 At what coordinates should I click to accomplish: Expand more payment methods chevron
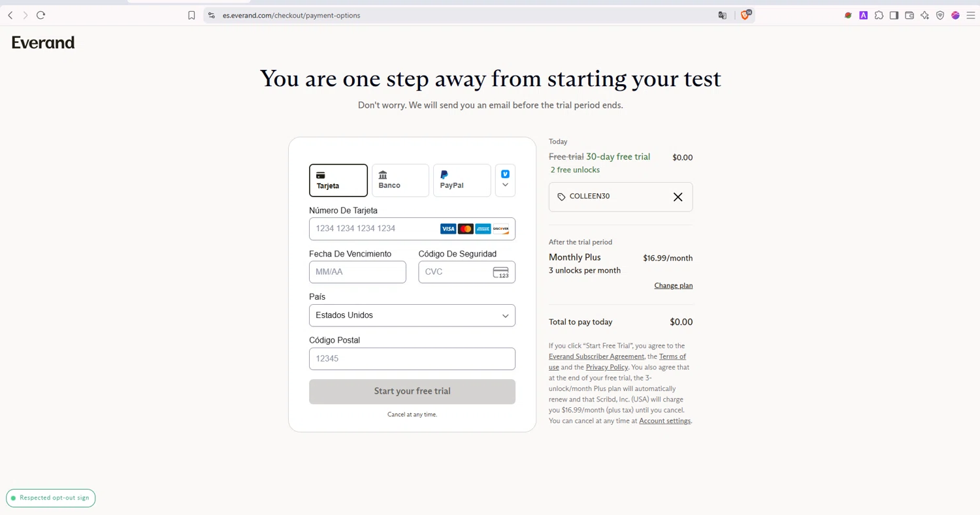click(x=505, y=180)
